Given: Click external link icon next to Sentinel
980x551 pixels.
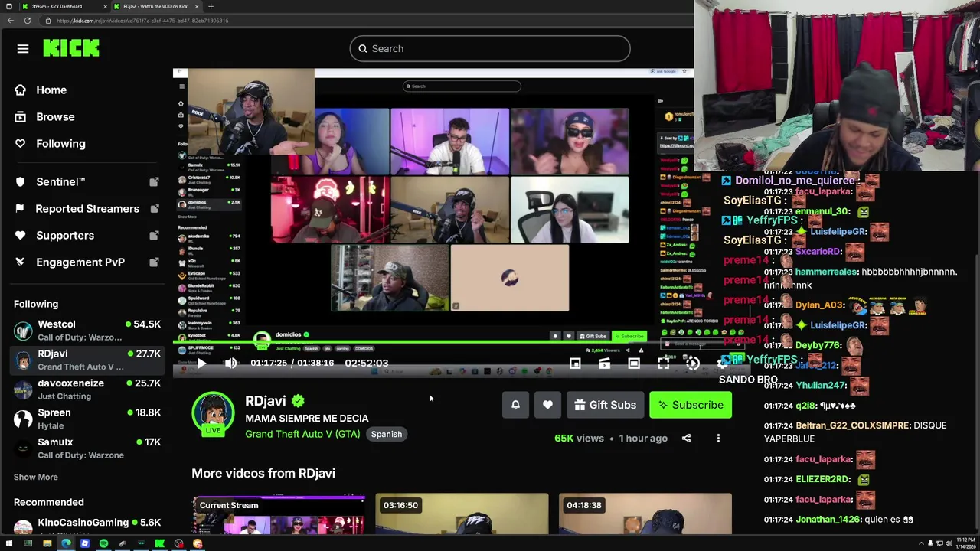Looking at the screenshot, I should pyautogui.click(x=154, y=182).
